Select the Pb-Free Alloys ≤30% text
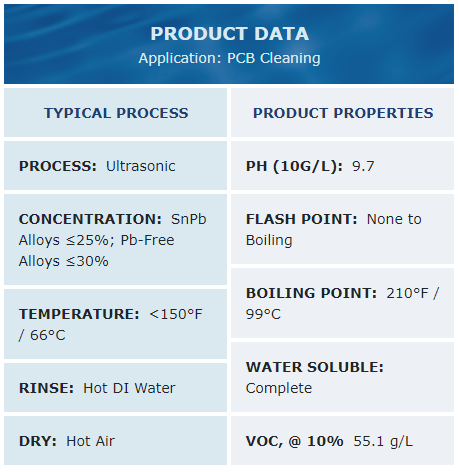 (x=96, y=250)
